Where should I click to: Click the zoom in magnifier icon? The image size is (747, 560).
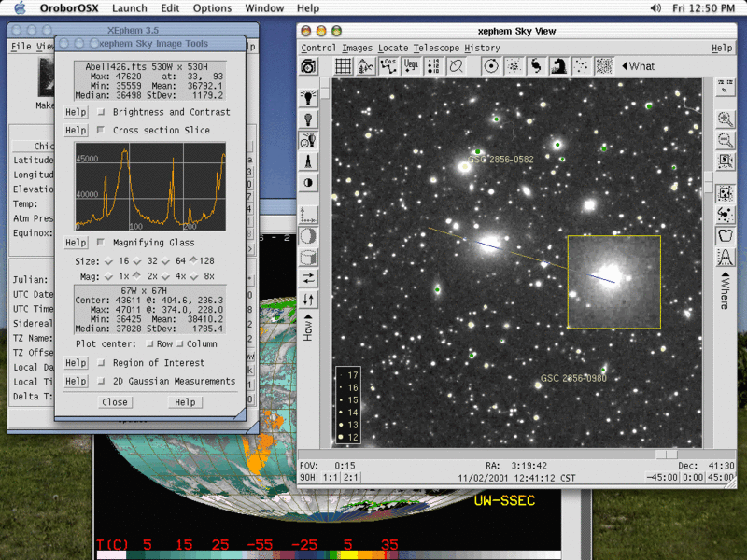(726, 119)
